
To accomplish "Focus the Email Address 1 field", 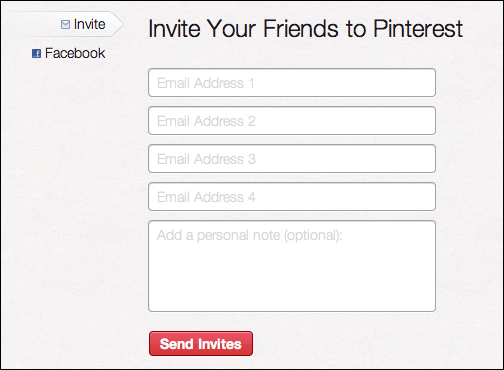I will (292, 83).
